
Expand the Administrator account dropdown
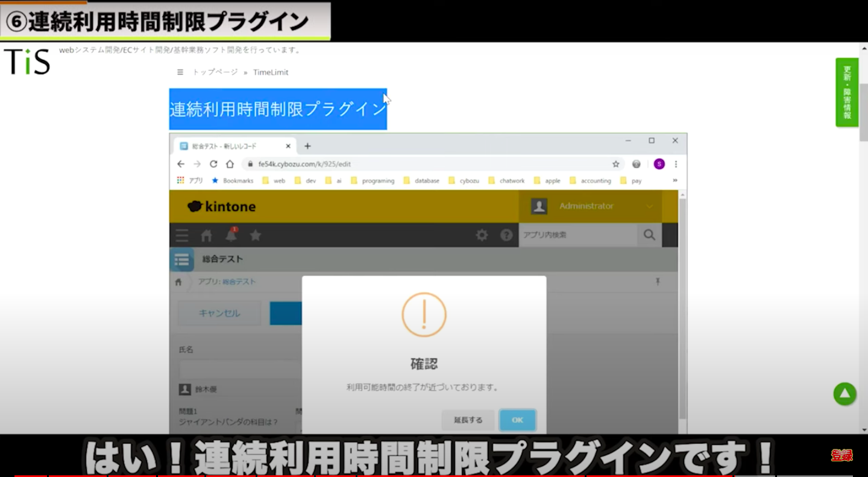tap(649, 206)
